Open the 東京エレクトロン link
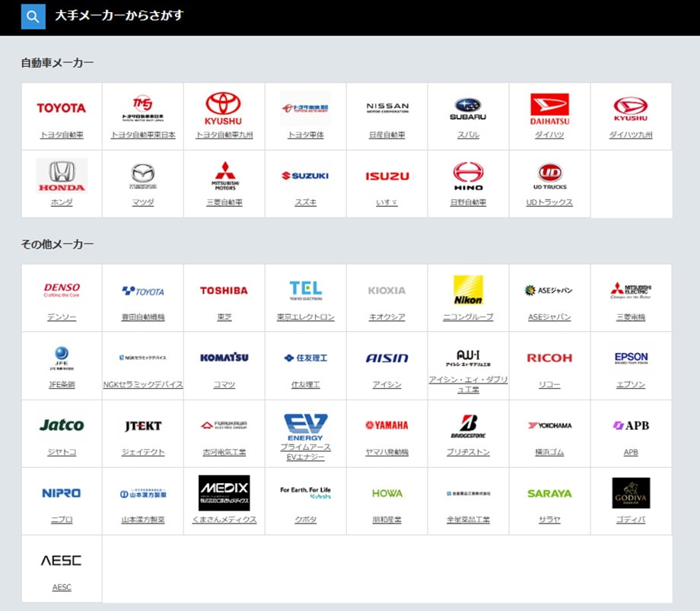 (x=306, y=317)
